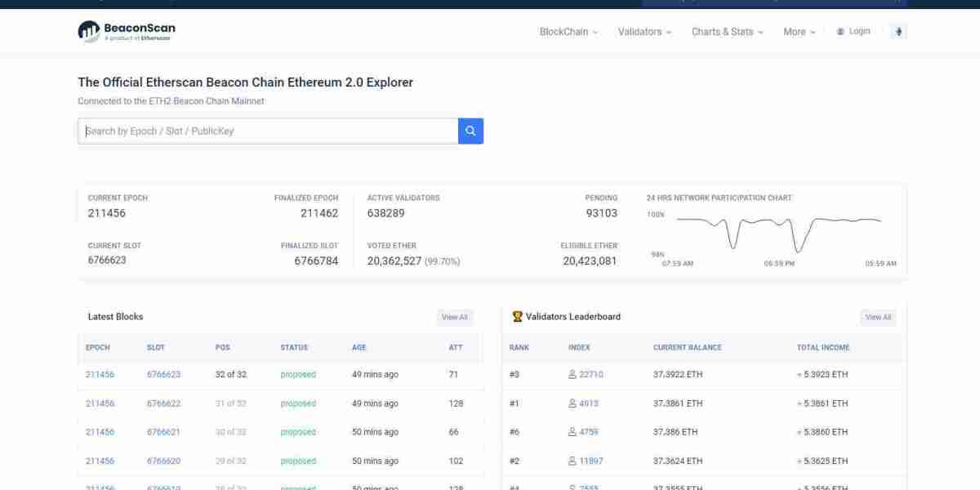Click the user icon next to validator 11897
The image size is (980, 490).
[x=572, y=461]
